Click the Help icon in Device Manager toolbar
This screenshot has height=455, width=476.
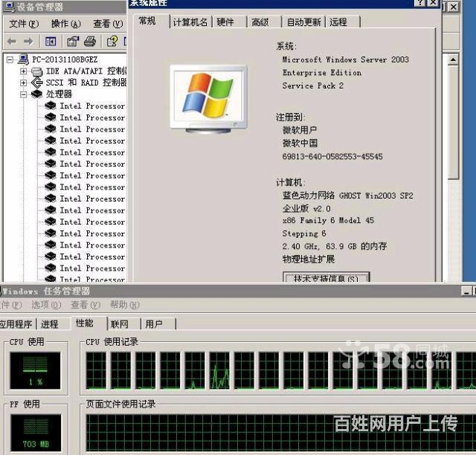(x=112, y=41)
